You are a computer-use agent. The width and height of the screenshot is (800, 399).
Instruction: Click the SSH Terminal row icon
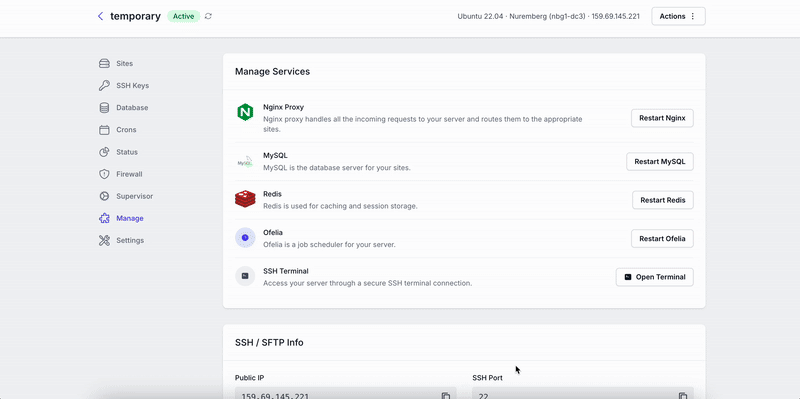click(245, 276)
